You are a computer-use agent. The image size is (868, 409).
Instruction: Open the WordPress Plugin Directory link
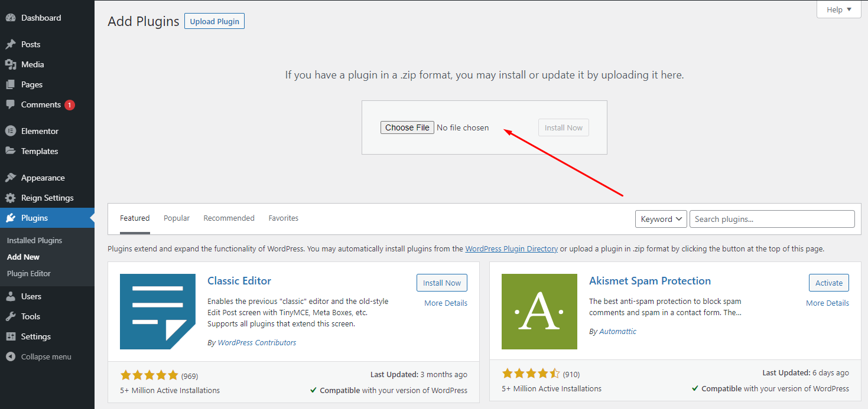[512, 249]
